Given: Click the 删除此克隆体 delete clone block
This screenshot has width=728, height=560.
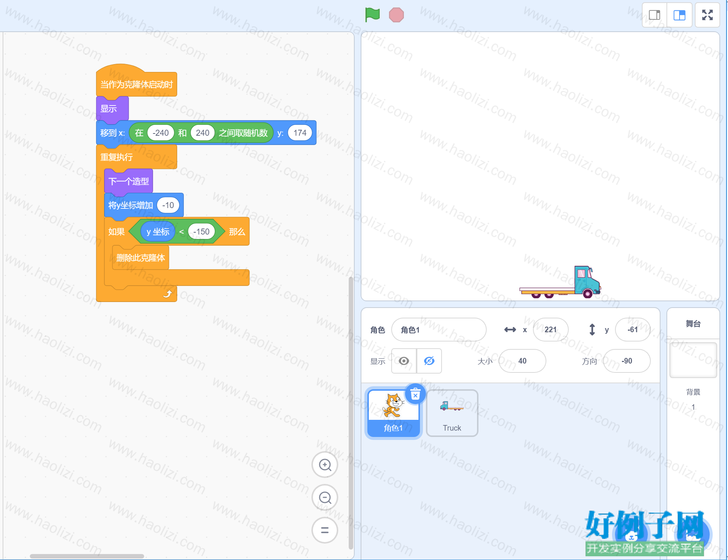Looking at the screenshot, I should (x=141, y=258).
